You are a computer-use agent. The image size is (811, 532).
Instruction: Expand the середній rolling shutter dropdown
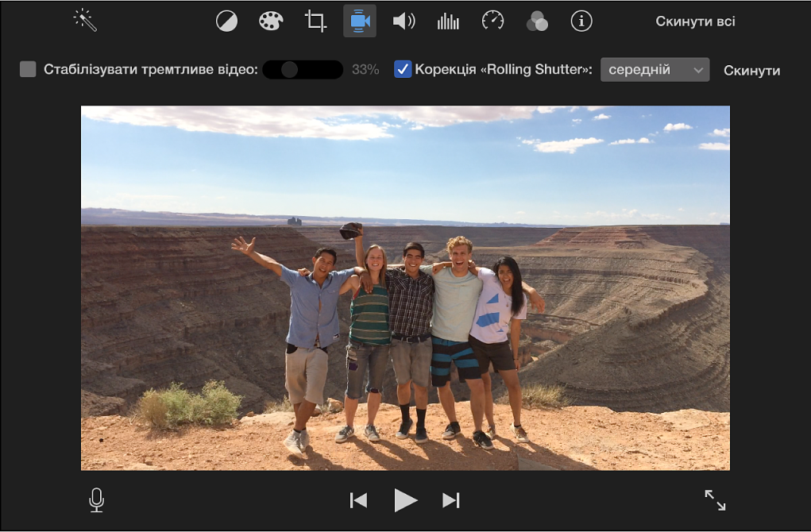pos(655,70)
